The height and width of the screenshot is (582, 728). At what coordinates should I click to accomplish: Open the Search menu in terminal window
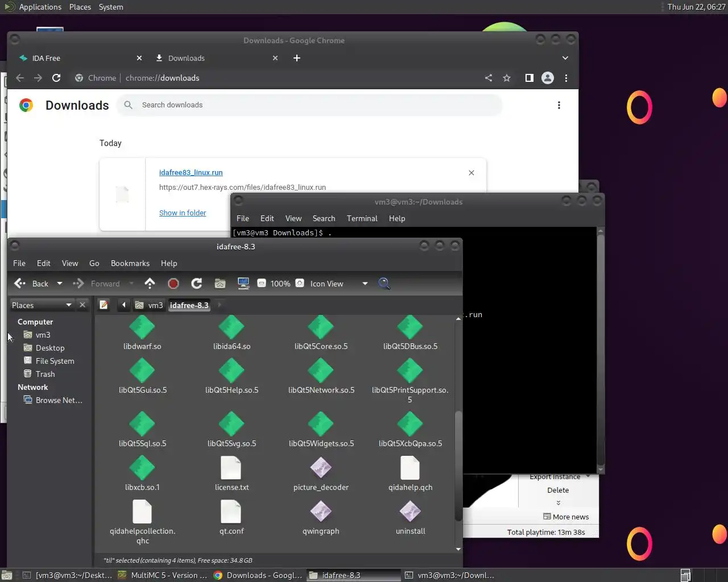coord(324,218)
